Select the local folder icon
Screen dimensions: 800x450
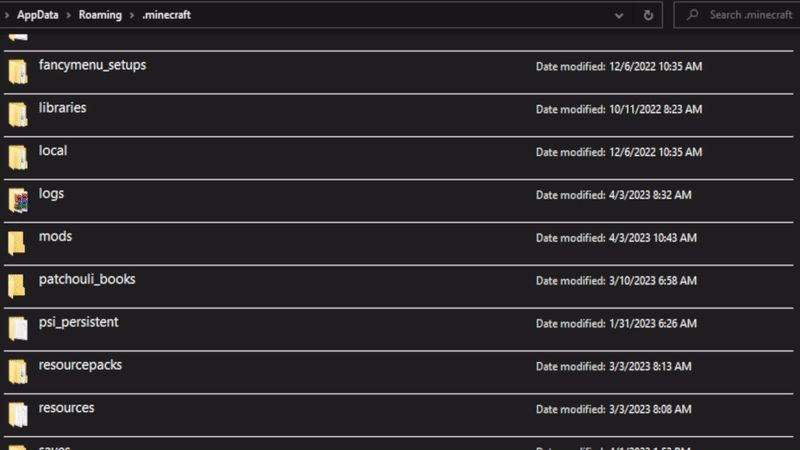[17, 157]
